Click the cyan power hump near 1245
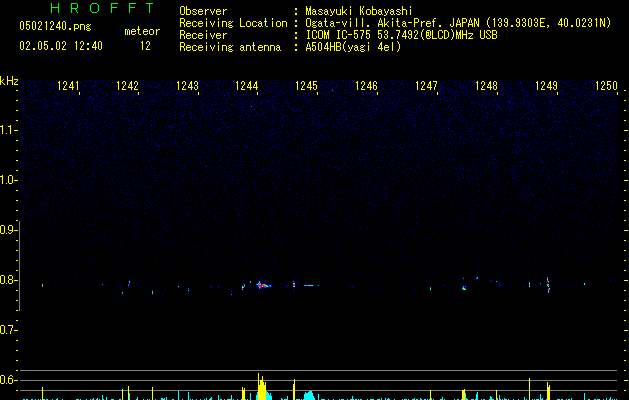The image size is (629, 400). (309, 396)
